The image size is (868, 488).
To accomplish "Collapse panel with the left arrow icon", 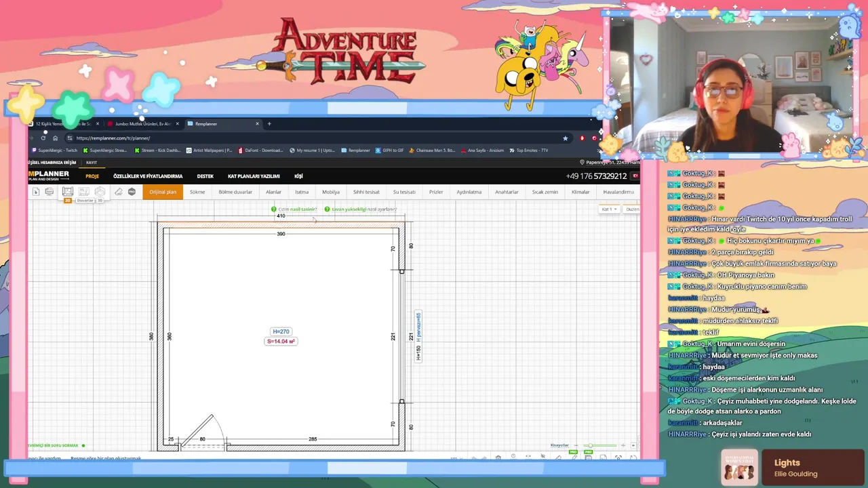I will pyautogui.click(x=633, y=445).
